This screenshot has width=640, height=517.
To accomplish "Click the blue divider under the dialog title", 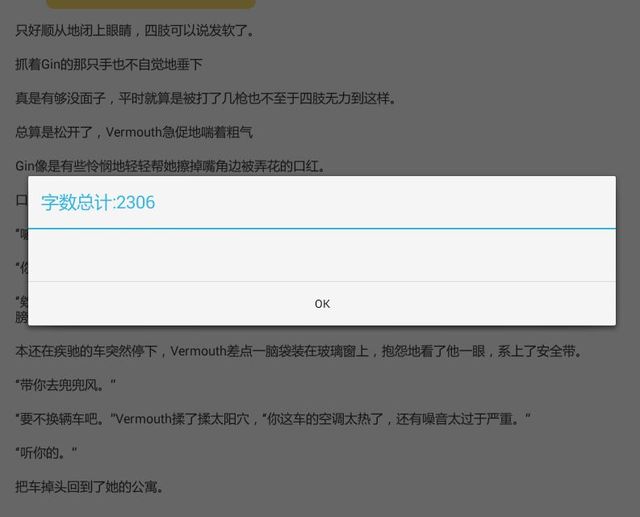I will point(321,228).
